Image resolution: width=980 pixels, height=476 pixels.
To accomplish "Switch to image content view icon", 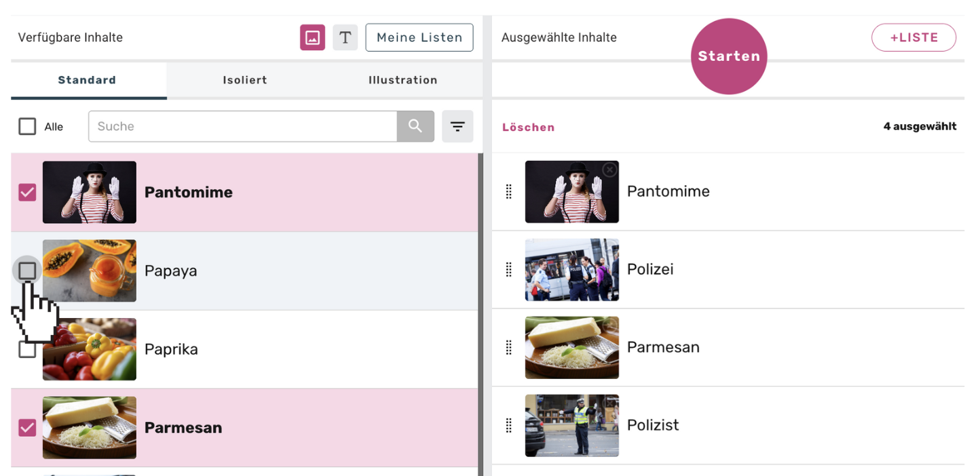I will (312, 37).
